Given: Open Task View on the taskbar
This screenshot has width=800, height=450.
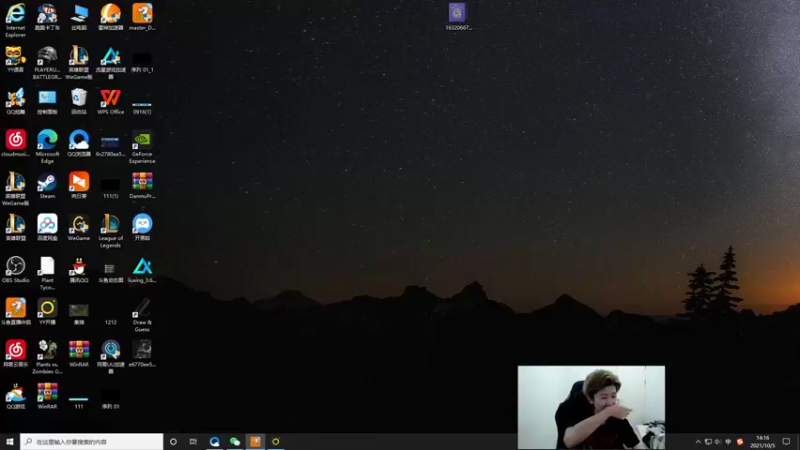Looking at the screenshot, I should click(193, 441).
